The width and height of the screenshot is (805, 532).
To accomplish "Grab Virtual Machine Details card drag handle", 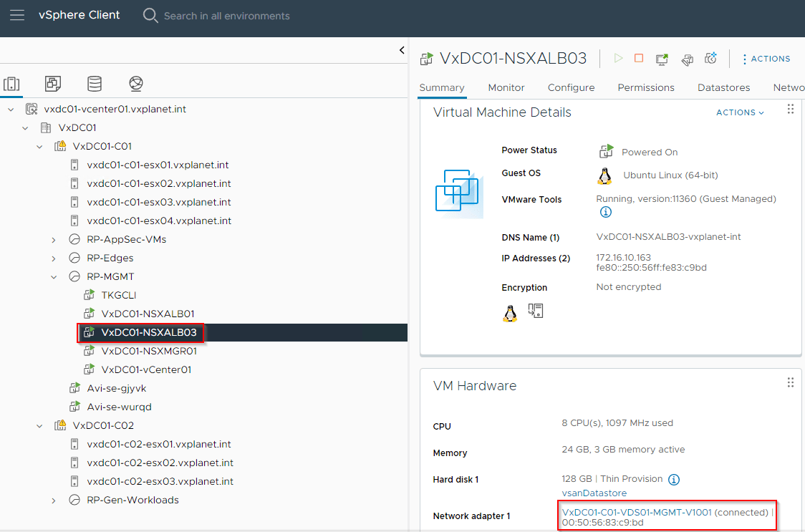I will [791, 109].
